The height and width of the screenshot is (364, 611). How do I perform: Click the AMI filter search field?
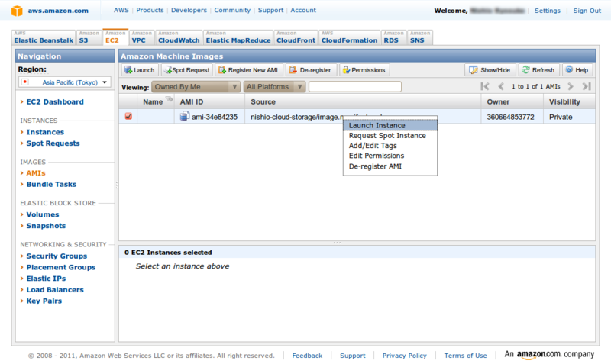point(355,87)
